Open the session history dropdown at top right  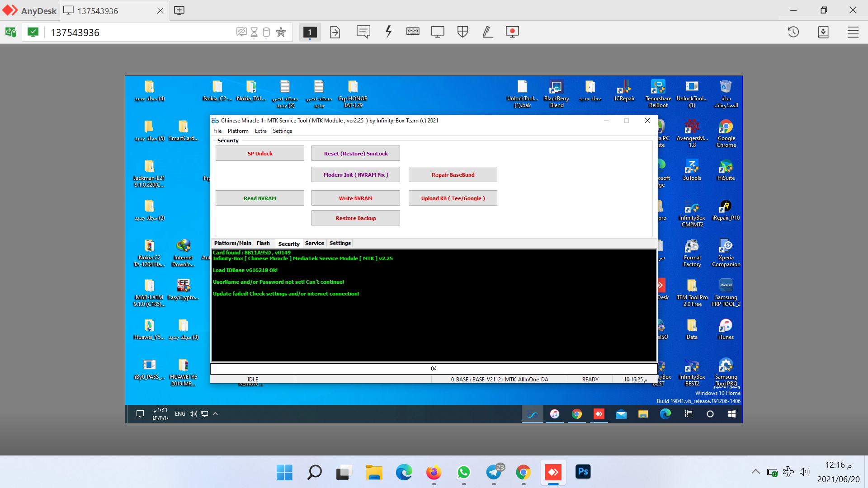click(793, 32)
